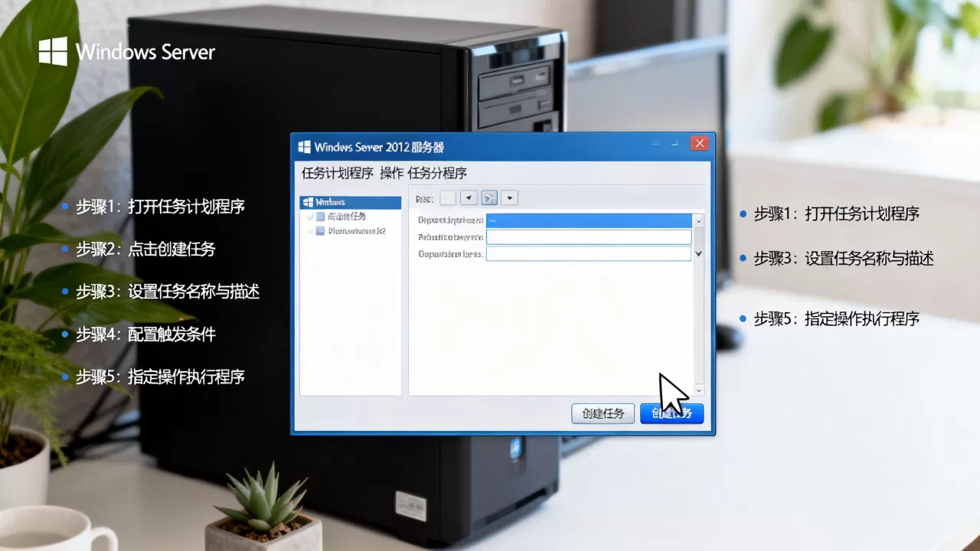Screen dimensions: 980x551
Task: Open the 任务计划程序 menu
Action: click(x=337, y=173)
